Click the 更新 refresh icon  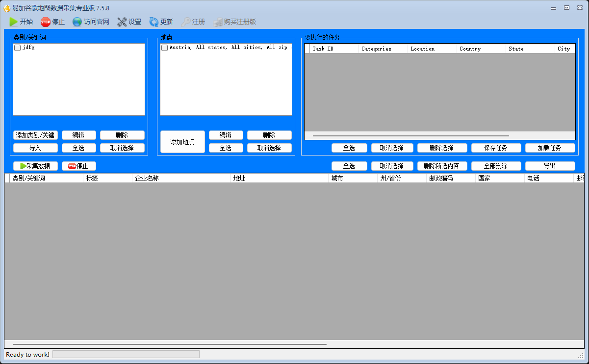pyautogui.click(x=154, y=22)
